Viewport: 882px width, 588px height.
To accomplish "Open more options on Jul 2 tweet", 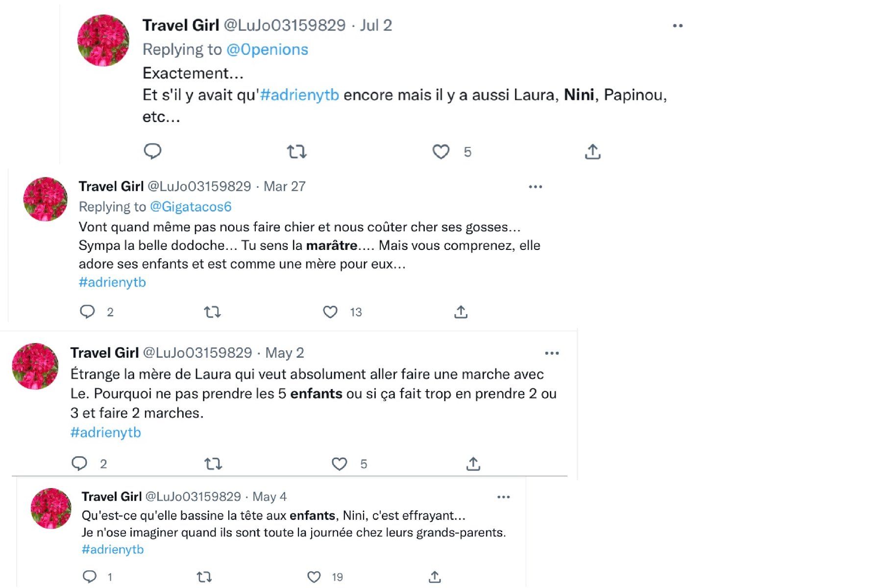I will (678, 25).
